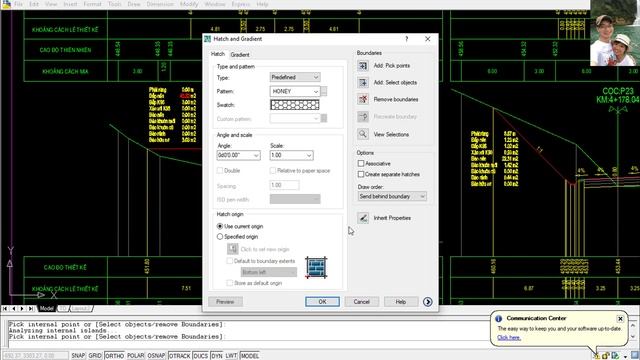Open the Dimension menu
The image size is (640, 360).
pyautogui.click(x=160, y=4)
